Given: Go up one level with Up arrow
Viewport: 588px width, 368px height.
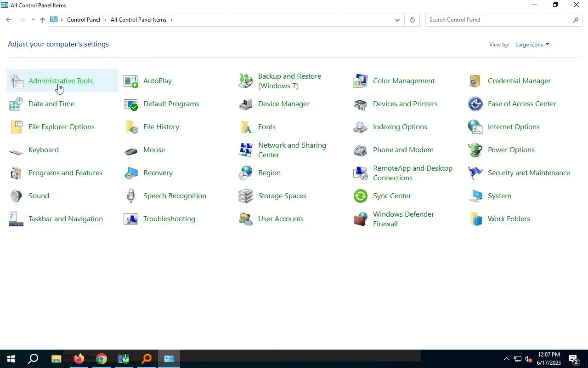Looking at the screenshot, I should 43,20.
